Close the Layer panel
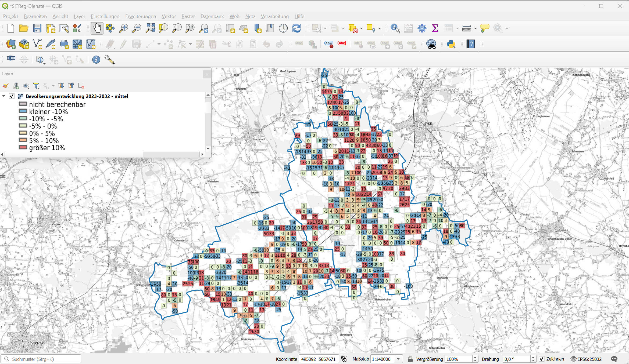This screenshot has width=629, height=364. pyautogui.click(x=207, y=74)
